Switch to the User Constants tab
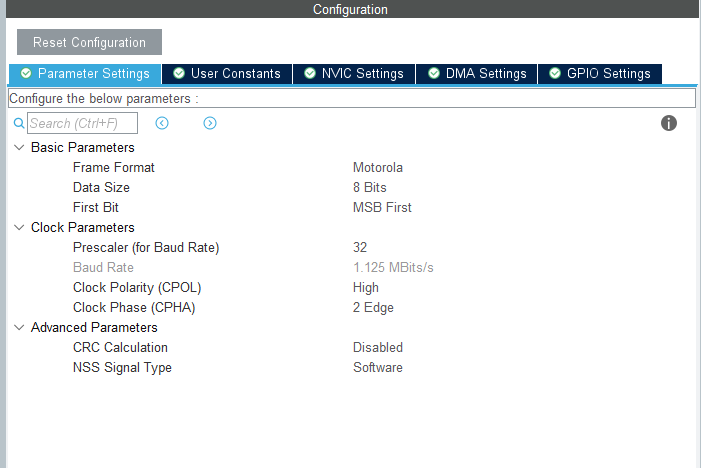 click(227, 74)
